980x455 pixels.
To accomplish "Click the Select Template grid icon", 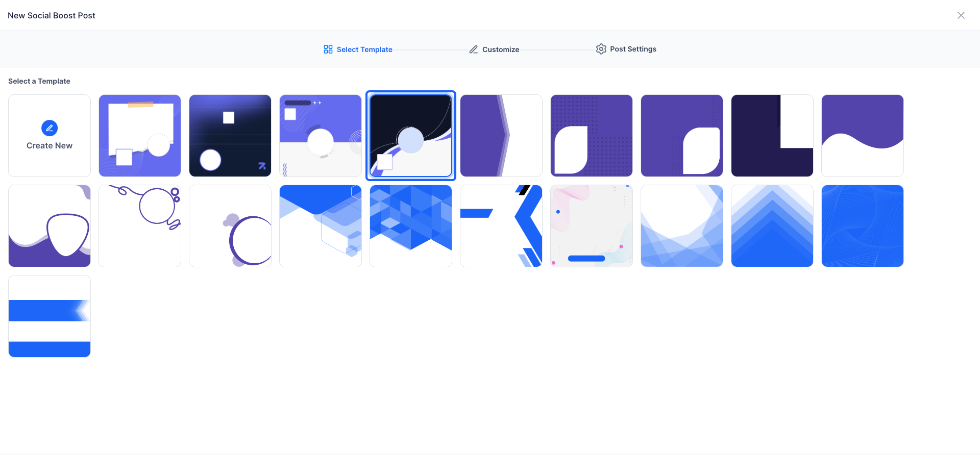I will (328, 49).
